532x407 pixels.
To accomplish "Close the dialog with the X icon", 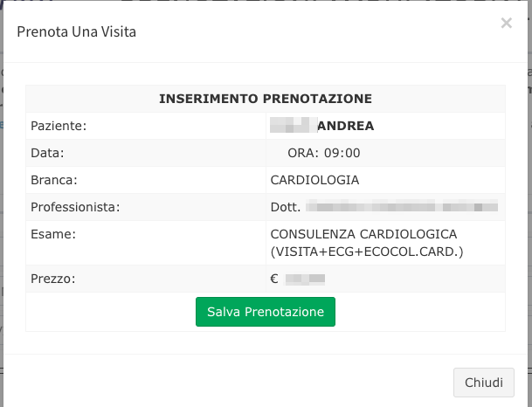I will pos(506,24).
